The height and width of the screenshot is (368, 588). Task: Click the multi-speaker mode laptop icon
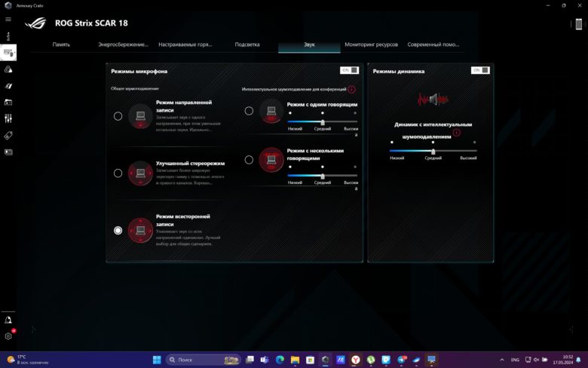[271, 160]
